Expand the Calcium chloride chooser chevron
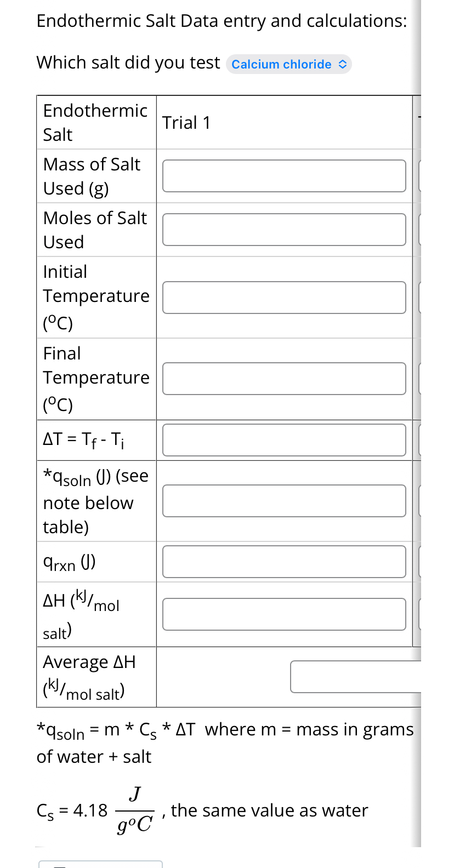This screenshot has width=454, height=868. click(x=343, y=64)
